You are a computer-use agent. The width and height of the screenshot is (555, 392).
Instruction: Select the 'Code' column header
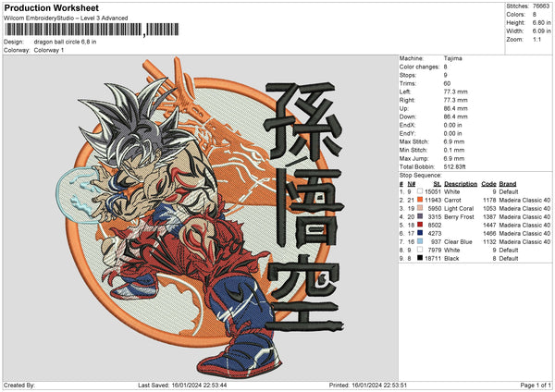tap(488, 184)
